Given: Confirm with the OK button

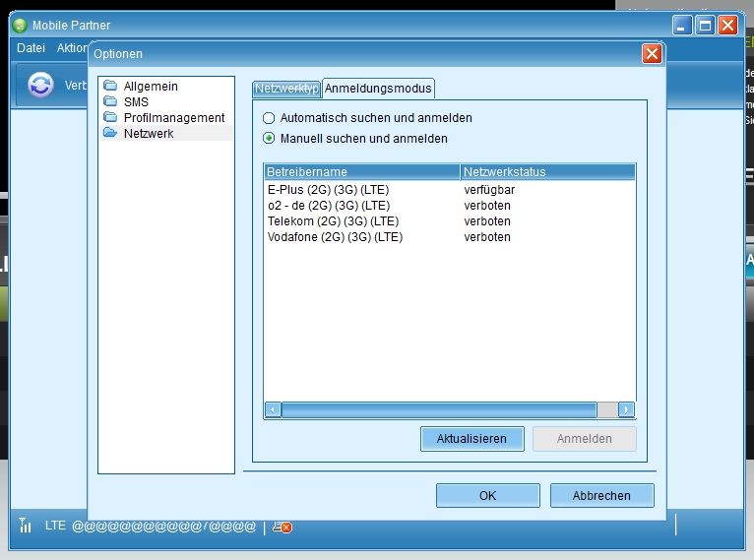Looking at the screenshot, I should coord(487,496).
